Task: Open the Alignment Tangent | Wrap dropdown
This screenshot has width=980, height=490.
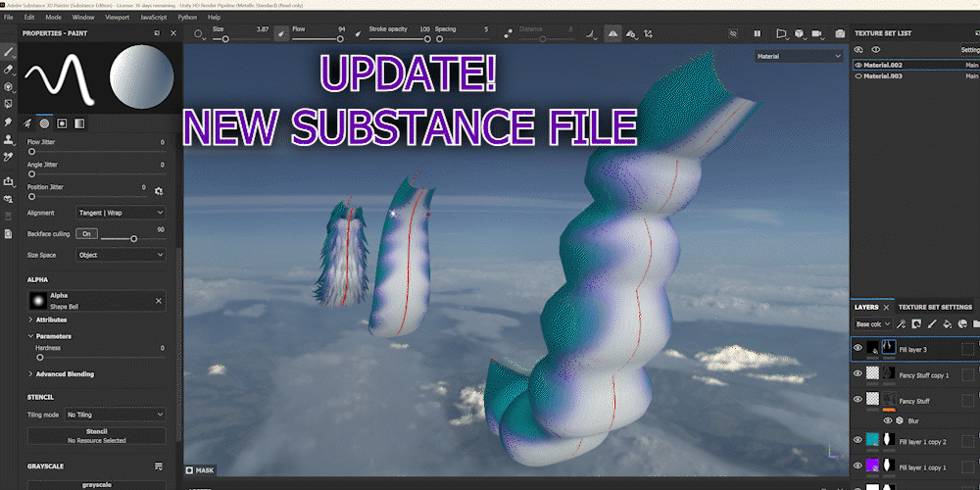Action: click(x=120, y=212)
